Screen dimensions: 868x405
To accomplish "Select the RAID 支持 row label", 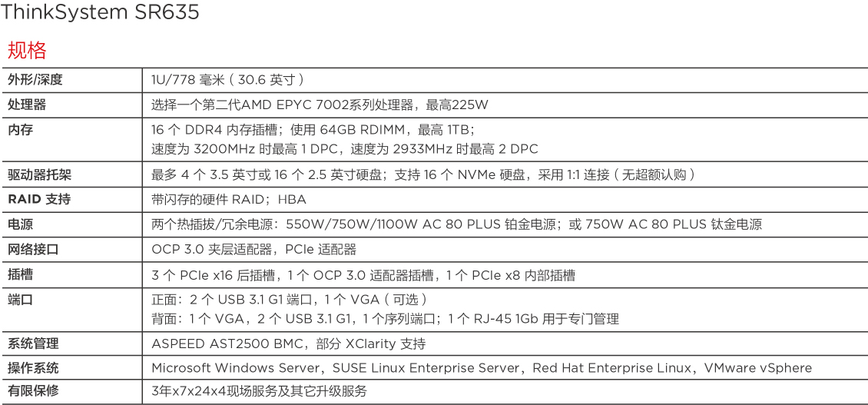I will [39, 200].
